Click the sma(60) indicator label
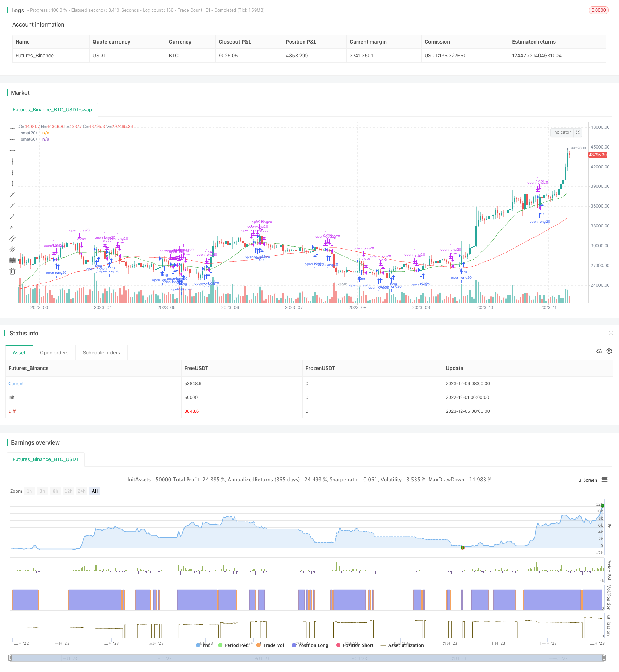The width and height of the screenshot is (619, 672). 29,139
